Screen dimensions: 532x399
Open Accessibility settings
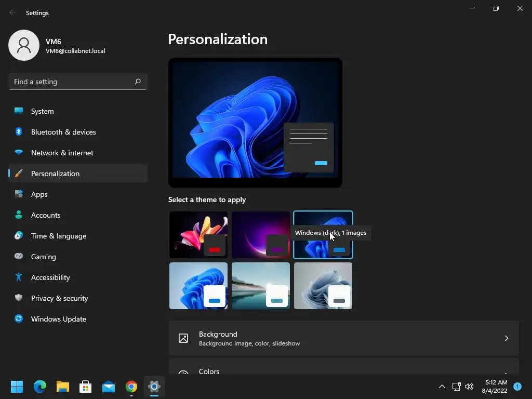click(x=78, y=277)
